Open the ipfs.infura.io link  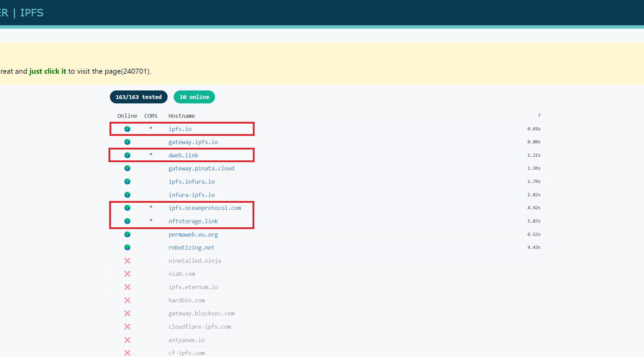click(191, 182)
